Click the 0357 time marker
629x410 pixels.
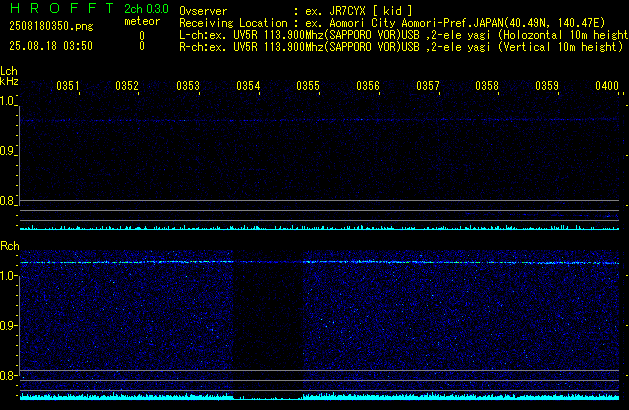[428, 86]
